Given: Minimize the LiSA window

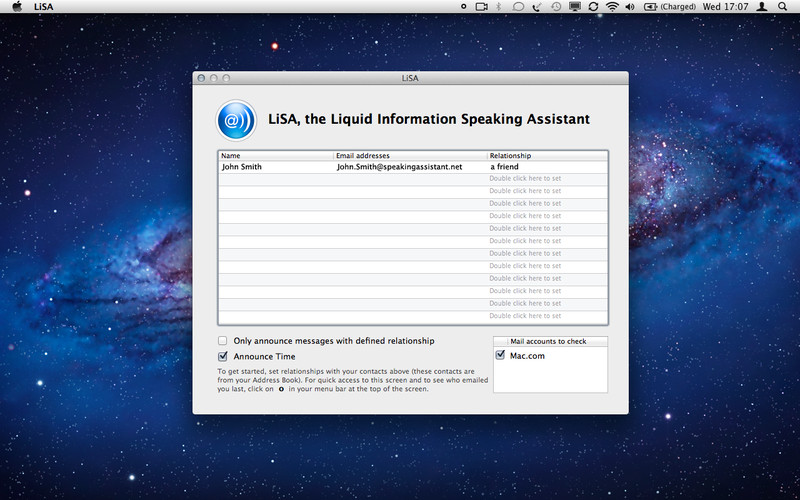Looking at the screenshot, I should [214, 78].
